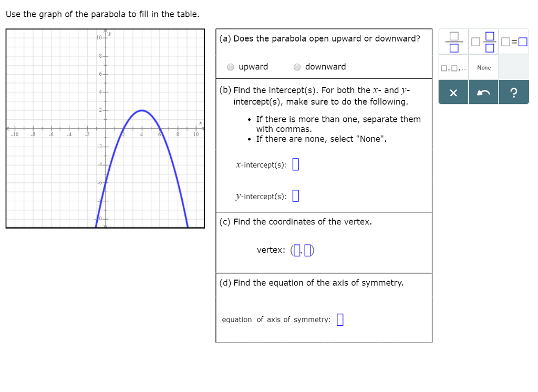Image resolution: width=538 pixels, height=392 pixels.
Task: Open help via the question mark icon
Action: (514, 92)
